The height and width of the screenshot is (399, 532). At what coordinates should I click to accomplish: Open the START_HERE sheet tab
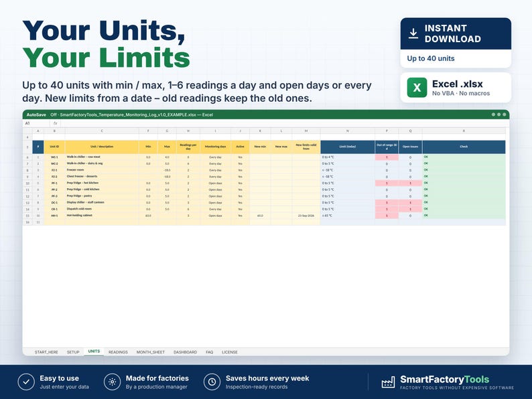pyautogui.click(x=46, y=352)
